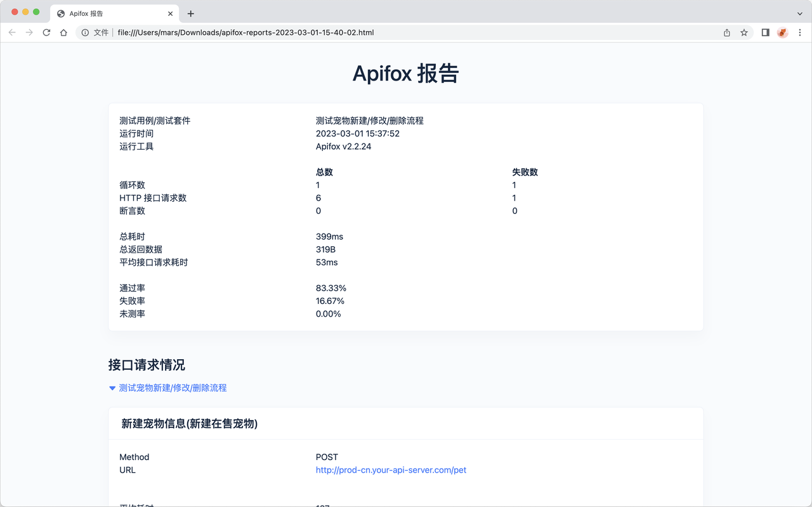The height and width of the screenshot is (507, 812).
Task: Open the profile avatar menu
Action: click(783, 32)
